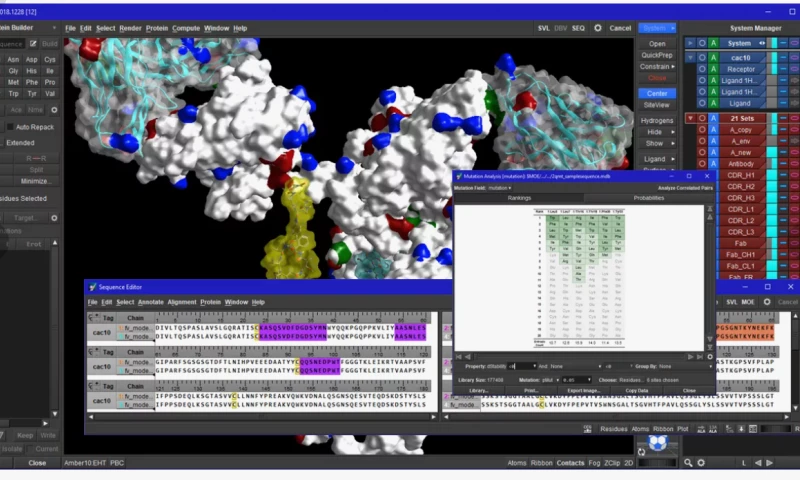Toggle Contacts display in footer bar

tap(570, 463)
